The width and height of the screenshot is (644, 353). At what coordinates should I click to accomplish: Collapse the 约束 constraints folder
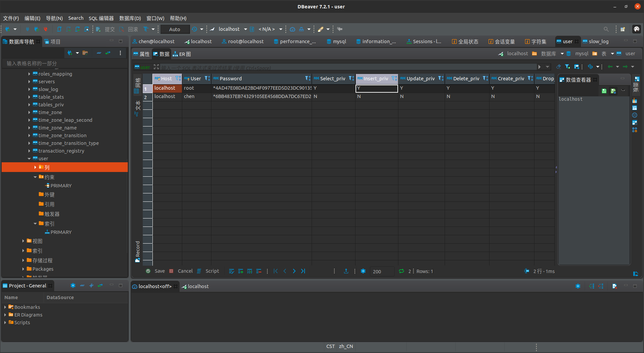pyautogui.click(x=35, y=177)
